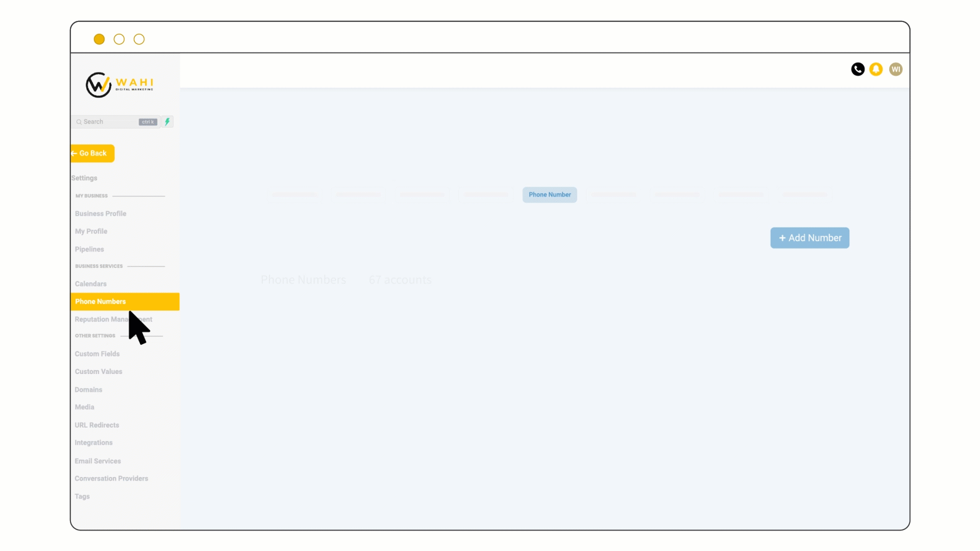Screen dimensions: 980x551
Task: Click the user profile avatar icon
Action: 896,69
